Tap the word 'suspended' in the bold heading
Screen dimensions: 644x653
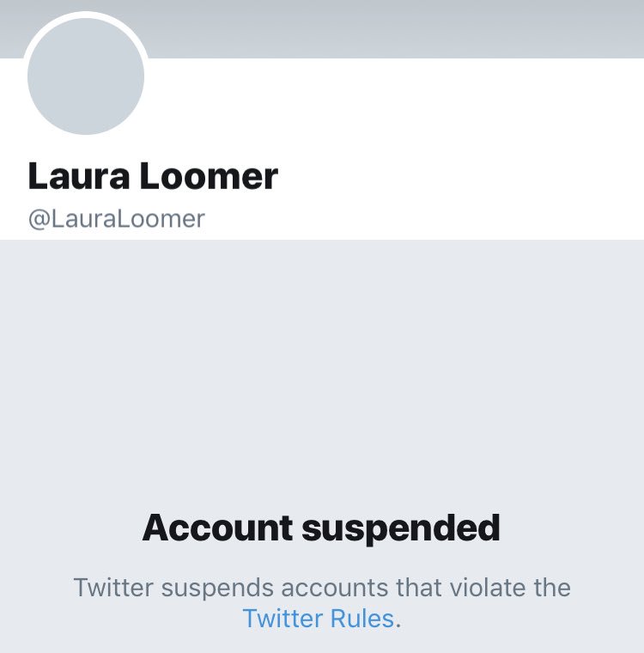tap(400, 529)
